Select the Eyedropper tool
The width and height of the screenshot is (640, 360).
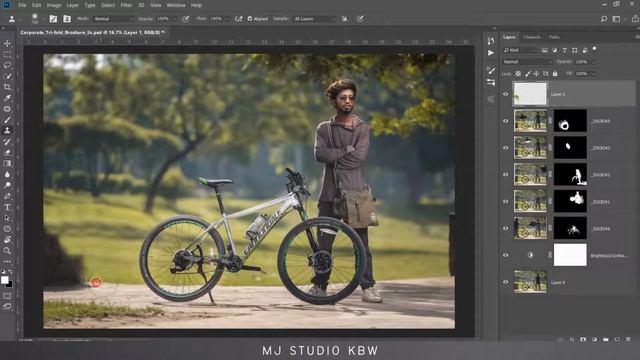[x=7, y=98]
